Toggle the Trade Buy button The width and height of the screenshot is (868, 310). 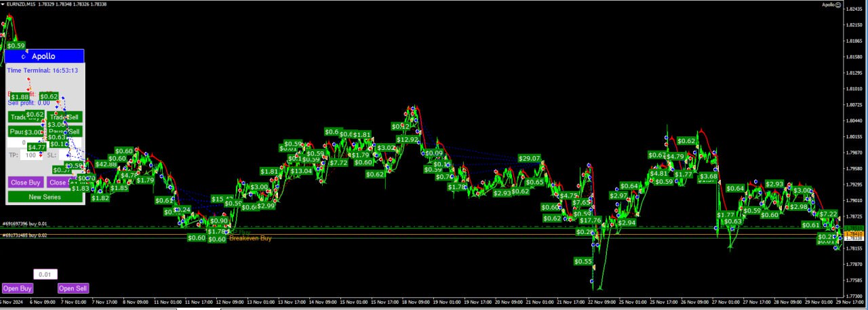pyautogui.click(x=25, y=117)
